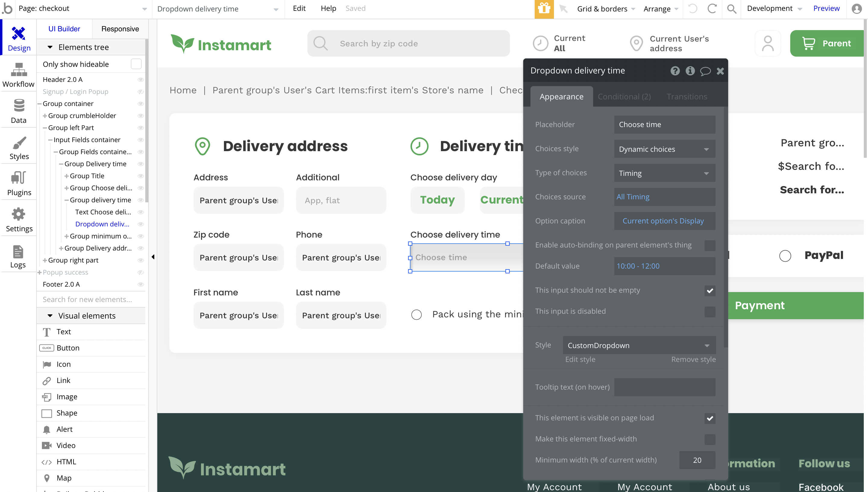Screen dimensions: 868x492
Task: Open the Data section icon
Action: tap(19, 106)
